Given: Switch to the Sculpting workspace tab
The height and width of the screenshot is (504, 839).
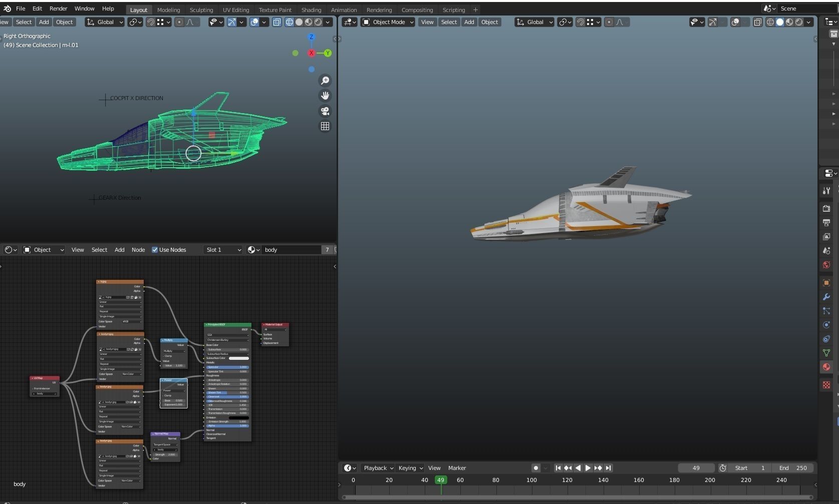Looking at the screenshot, I should pos(201,10).
